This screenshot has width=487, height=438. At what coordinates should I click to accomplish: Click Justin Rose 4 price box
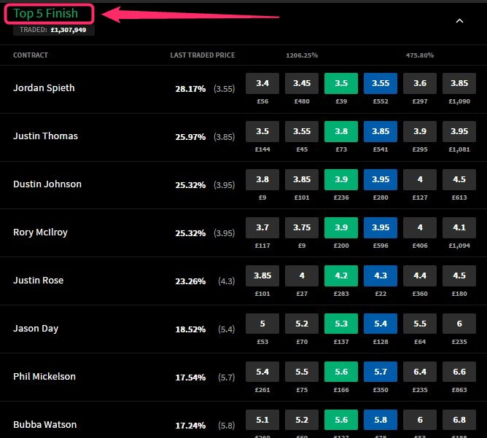click(x=302, y=276)
